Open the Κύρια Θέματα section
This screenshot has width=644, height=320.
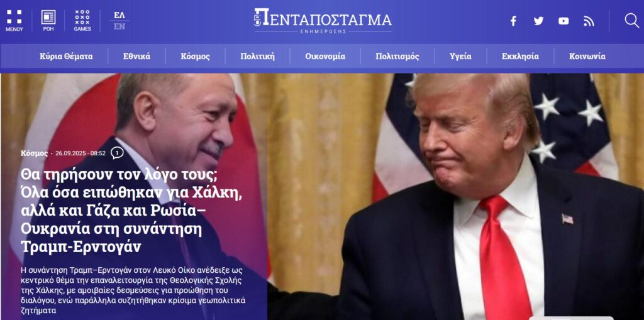click(66, 57)
